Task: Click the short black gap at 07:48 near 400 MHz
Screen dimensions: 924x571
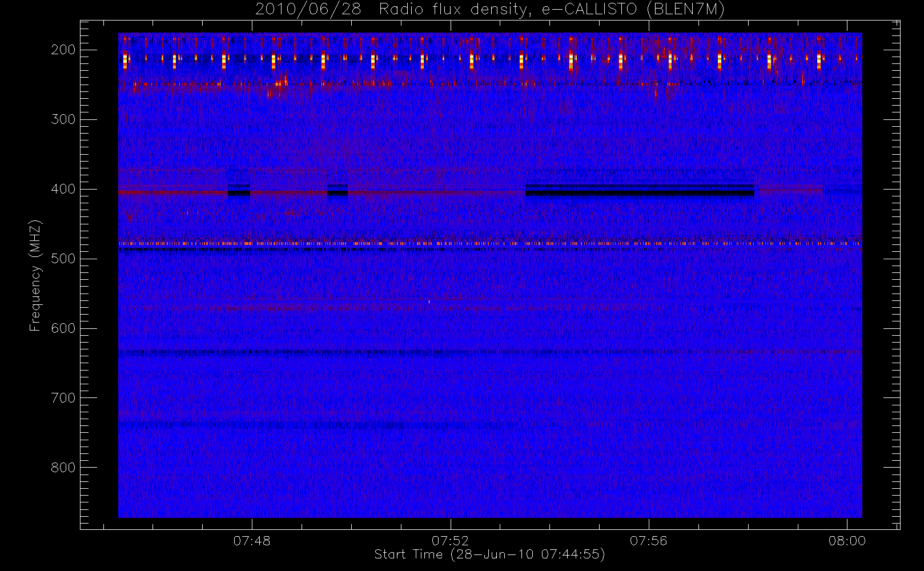Action: pos(239,192)
